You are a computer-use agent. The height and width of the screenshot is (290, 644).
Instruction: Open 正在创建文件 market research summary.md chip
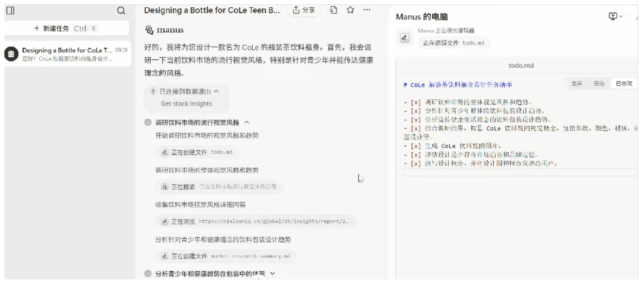(x=226, y=256)
